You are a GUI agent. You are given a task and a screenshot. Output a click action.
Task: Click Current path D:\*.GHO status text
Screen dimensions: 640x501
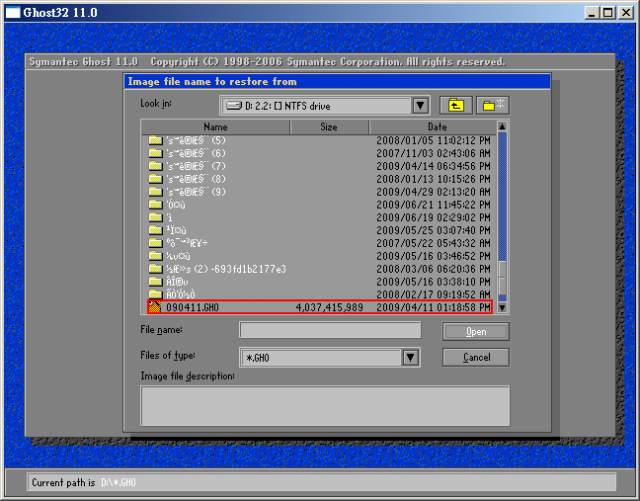pos(84,483)
